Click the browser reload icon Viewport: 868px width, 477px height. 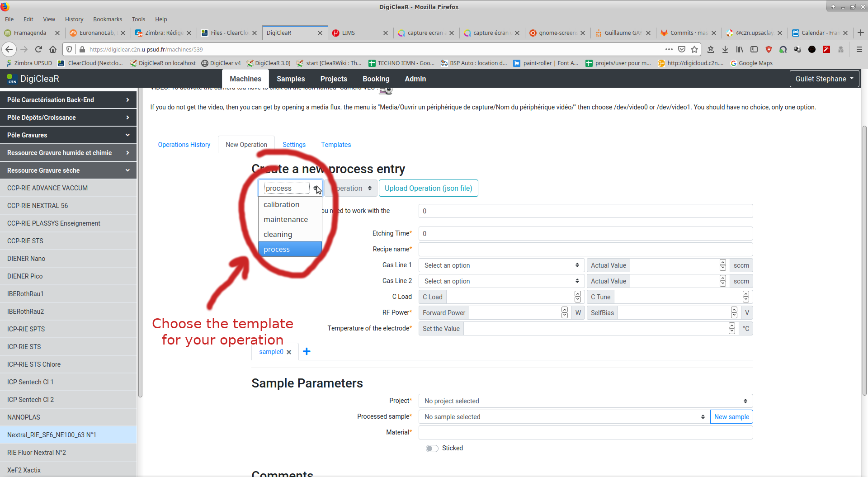(38, 49)
